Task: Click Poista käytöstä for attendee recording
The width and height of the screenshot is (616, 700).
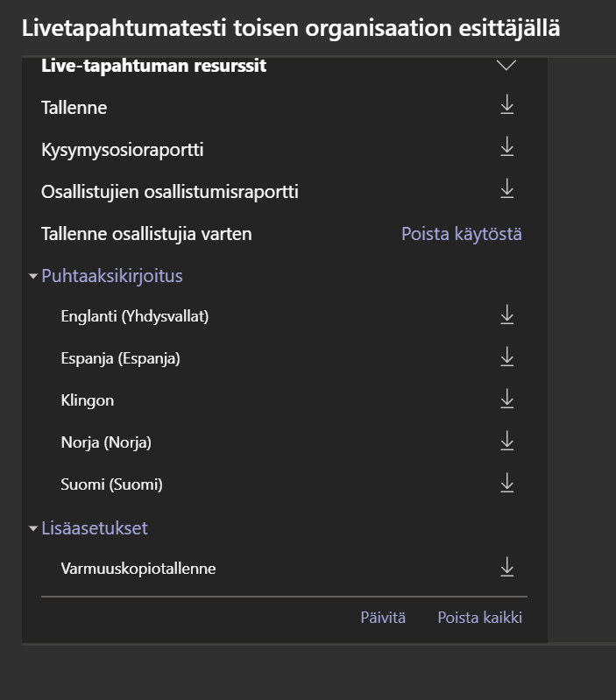Action: (x=461, y=234)
